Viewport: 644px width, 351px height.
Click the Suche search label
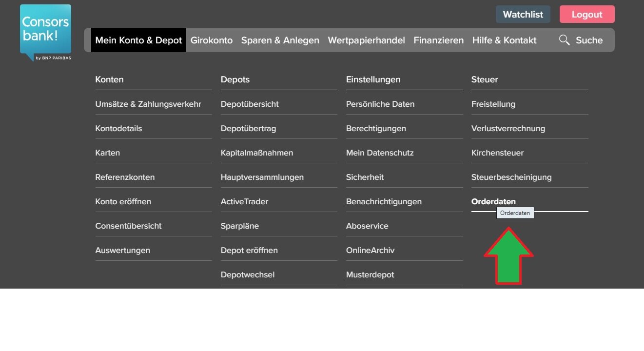pos(589,40)
